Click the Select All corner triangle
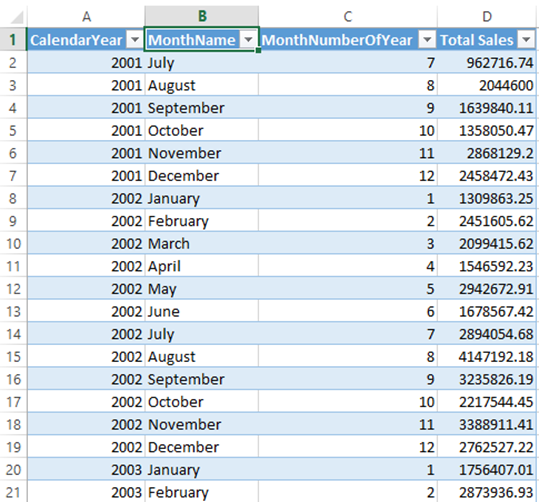539x502 pixels. 16,17
